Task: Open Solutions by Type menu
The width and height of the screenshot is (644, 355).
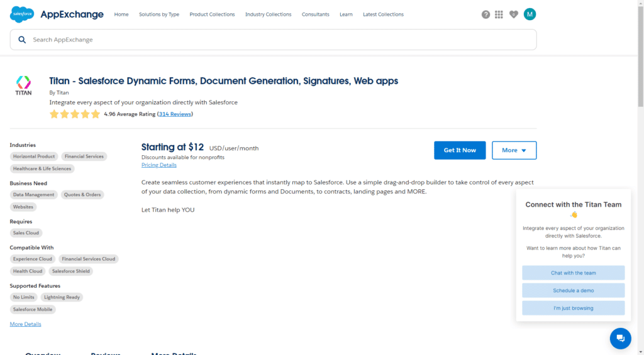Action: (x=159, y=14)
